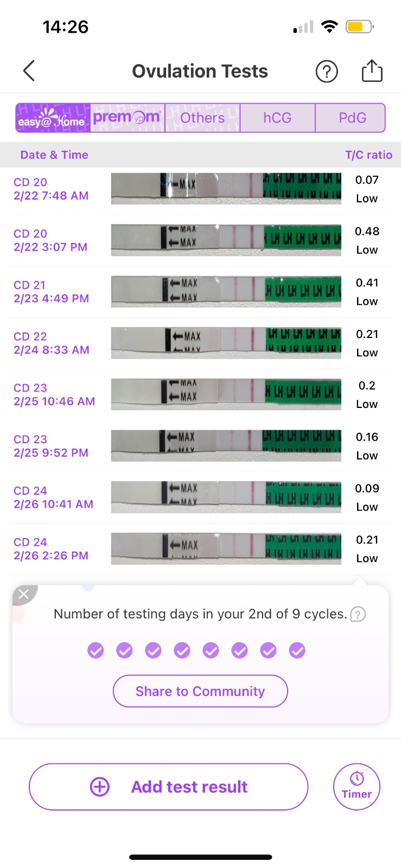
Task: Tap the plus icon to add result
Action: pos(100,787)
